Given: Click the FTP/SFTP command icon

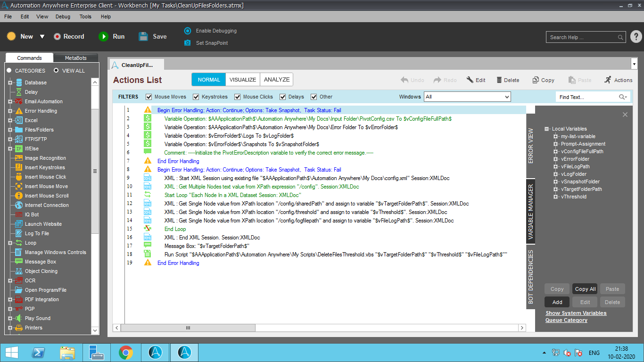Looking at the screenshot, I should (19, 139).
